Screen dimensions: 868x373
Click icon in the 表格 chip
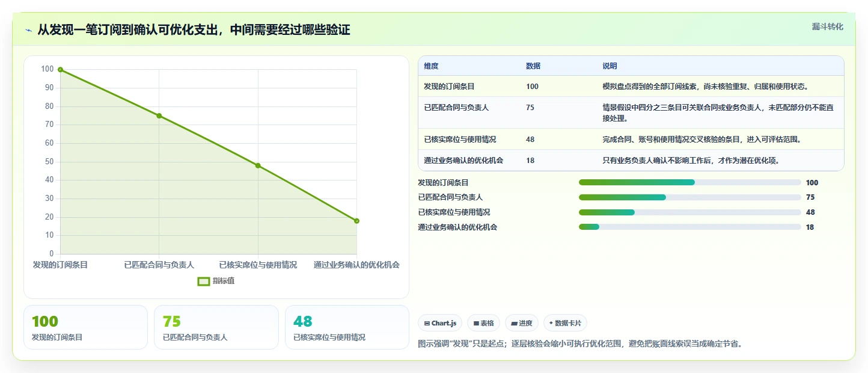pyautogui.click(x=476, y=324)
